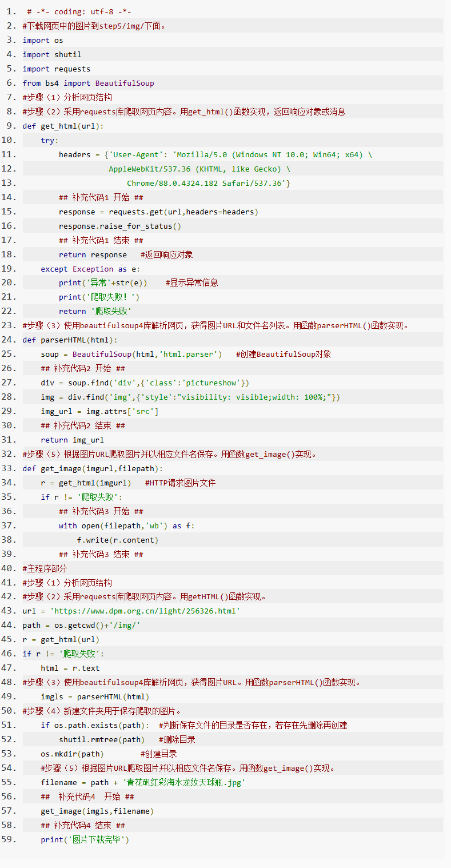
Task: Click the step5/img download comment line
Action: [95, 26]
